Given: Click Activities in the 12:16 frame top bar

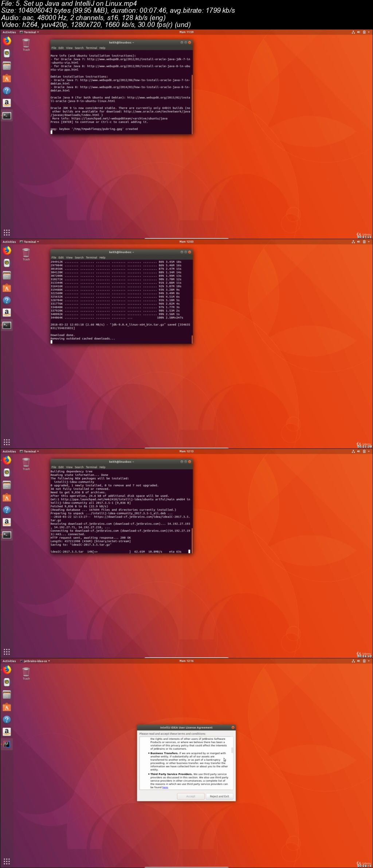Looking at the screenshot, I should [9, 661].
